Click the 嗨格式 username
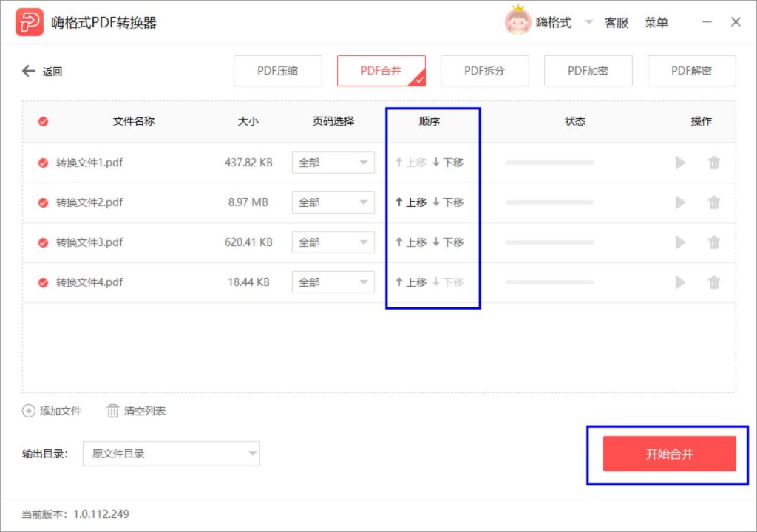757x532 pixels. coord(553,23)
